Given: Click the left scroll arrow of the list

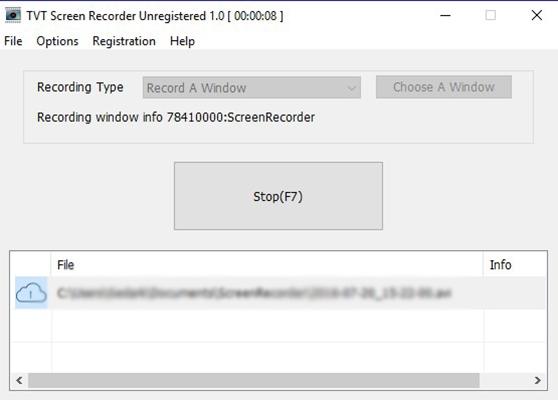Looking at the screenshot, I should point(19,380).
